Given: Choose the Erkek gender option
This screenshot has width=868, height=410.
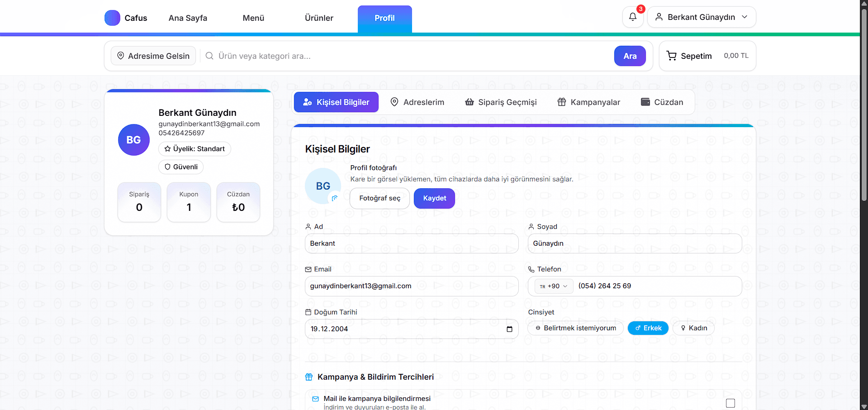Looking at the screenshot, I should [648, 328].
